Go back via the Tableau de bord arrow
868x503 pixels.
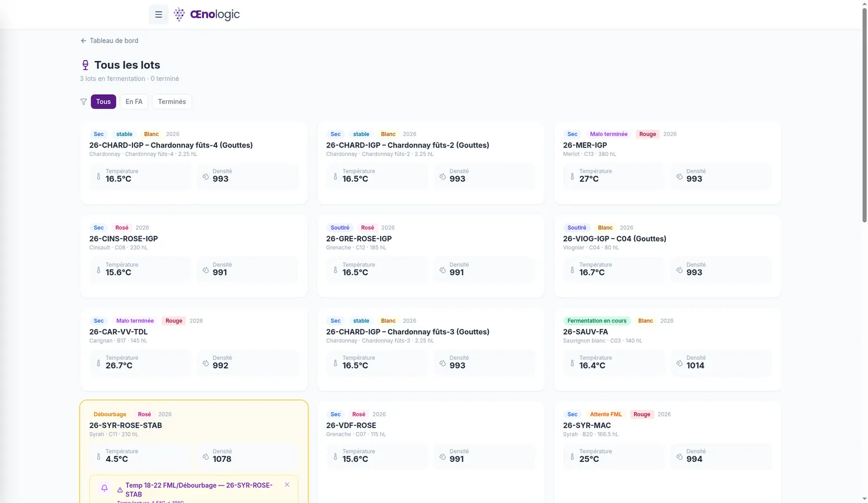84,41
